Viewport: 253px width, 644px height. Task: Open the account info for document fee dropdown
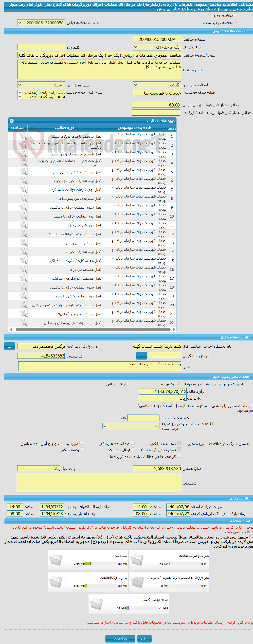(131, 426)
